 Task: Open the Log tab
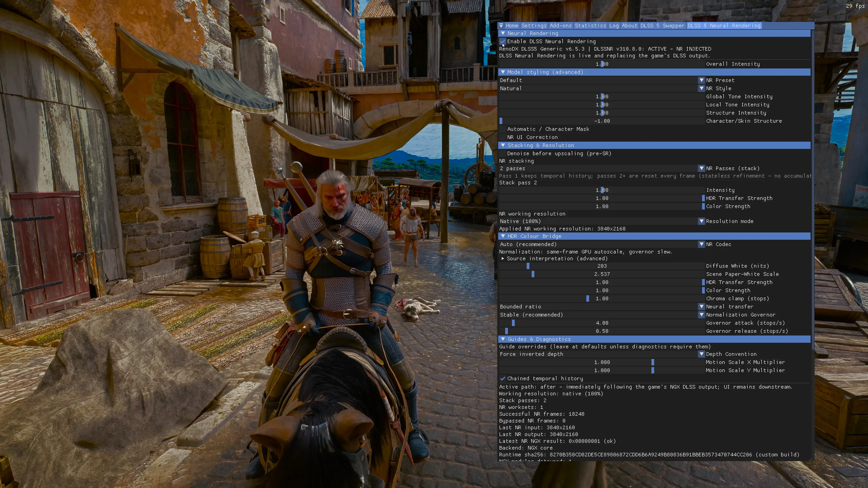[614, 26]
